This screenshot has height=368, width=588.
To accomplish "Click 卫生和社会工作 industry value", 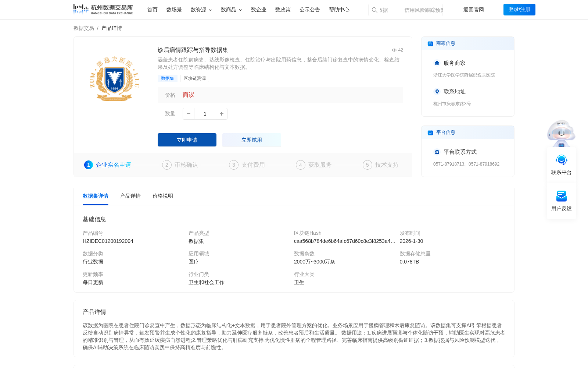I will (x=207, y=283).
